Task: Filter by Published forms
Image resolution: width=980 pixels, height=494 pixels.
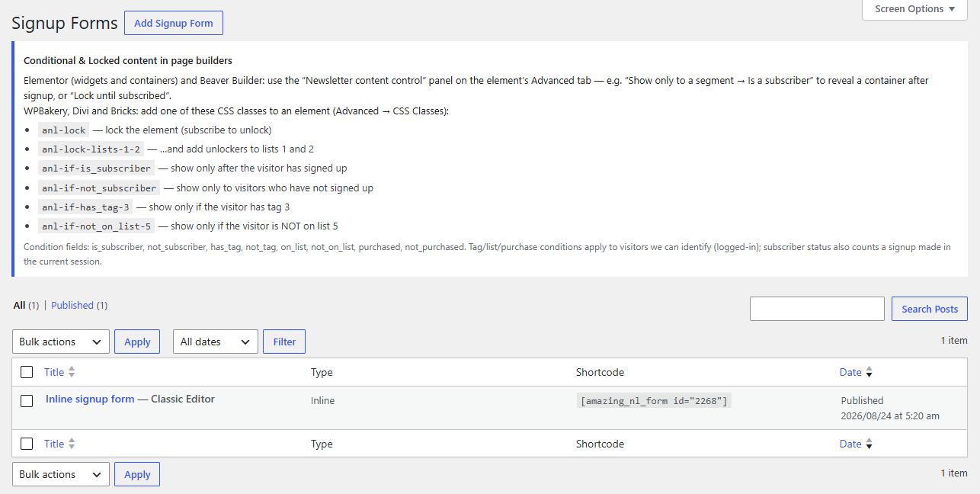Action: click(x=72, y=305)
